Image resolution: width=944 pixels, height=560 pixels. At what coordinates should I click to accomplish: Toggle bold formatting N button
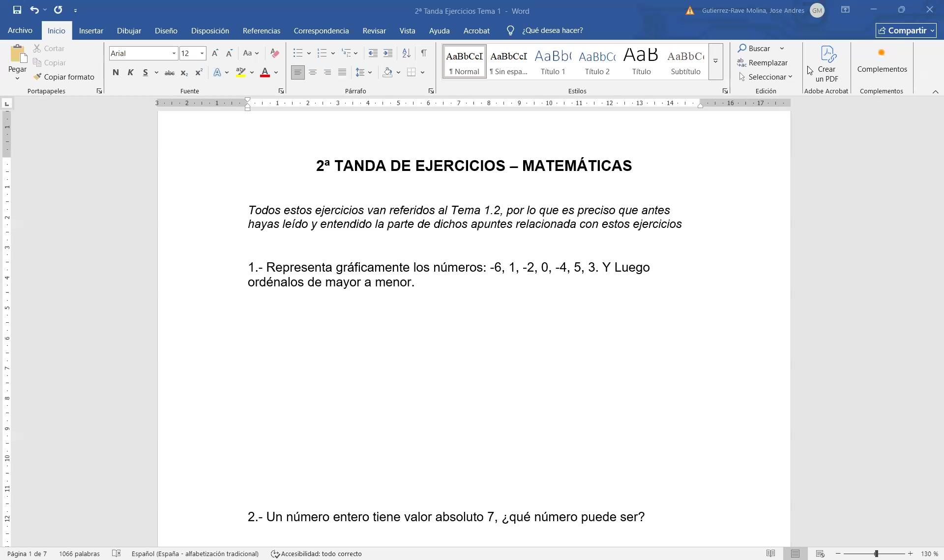point(116,72)
